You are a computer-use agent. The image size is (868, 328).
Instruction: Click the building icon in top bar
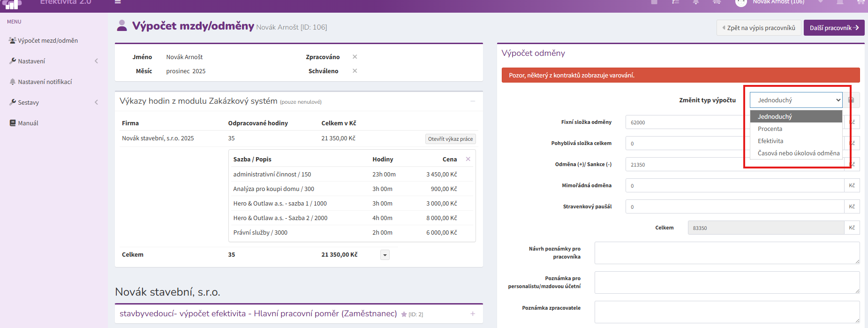840,2
